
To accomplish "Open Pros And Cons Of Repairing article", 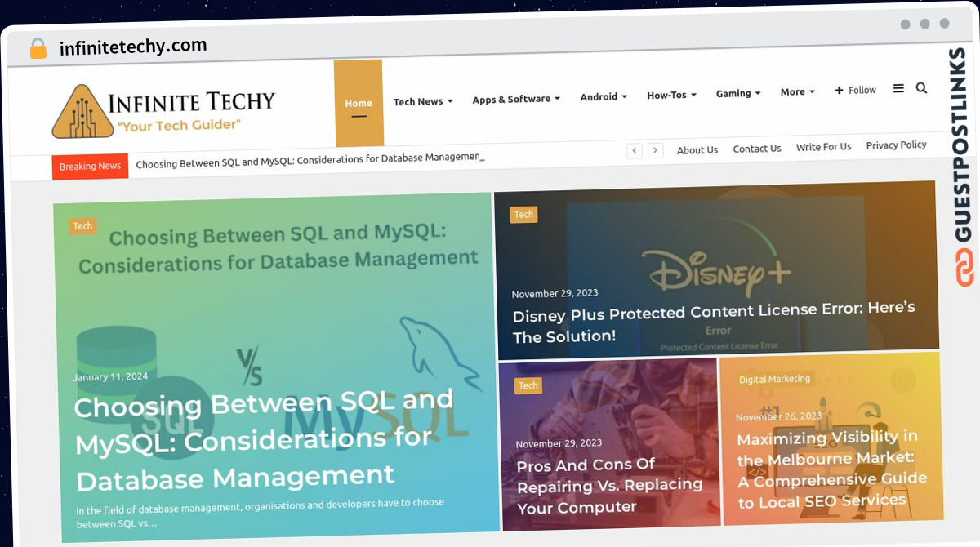I will (609, 486).
